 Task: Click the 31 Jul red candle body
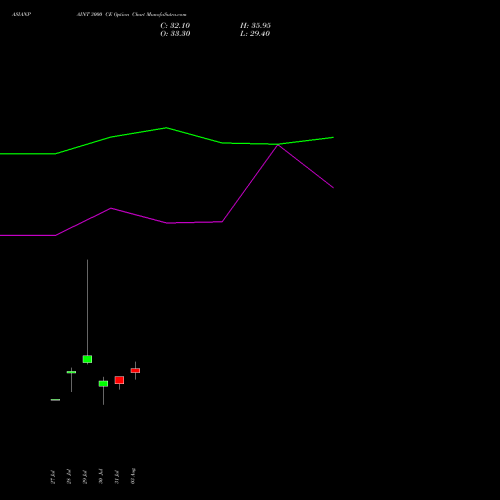119,380
